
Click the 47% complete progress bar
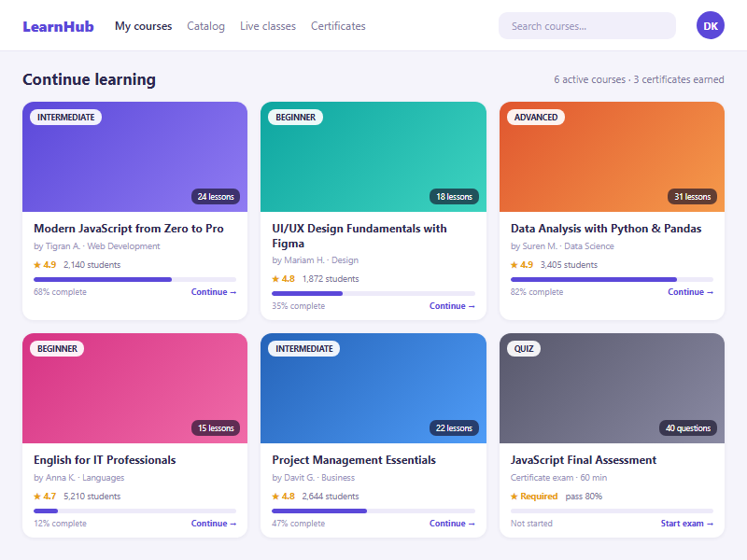[373, 511]
